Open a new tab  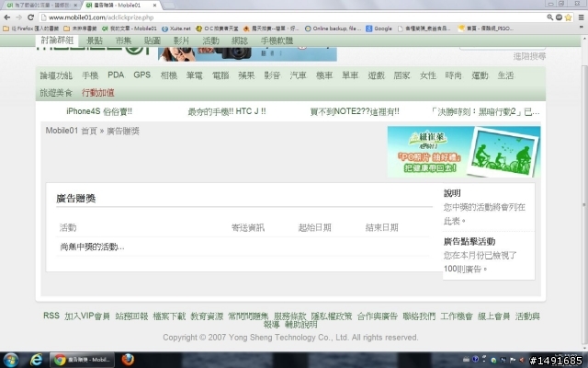(167, 6)
